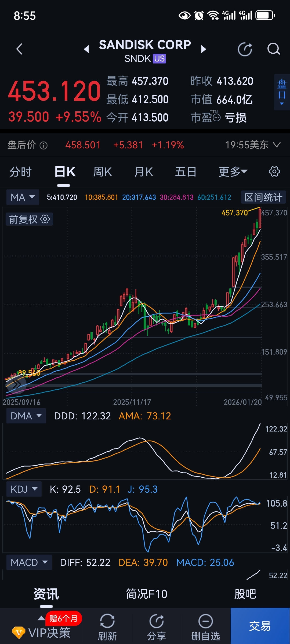The height and width of the screenshot is (644, 290).
Task: Open 19:55美东 time dropdown
Action: click(x=253, y=145)
